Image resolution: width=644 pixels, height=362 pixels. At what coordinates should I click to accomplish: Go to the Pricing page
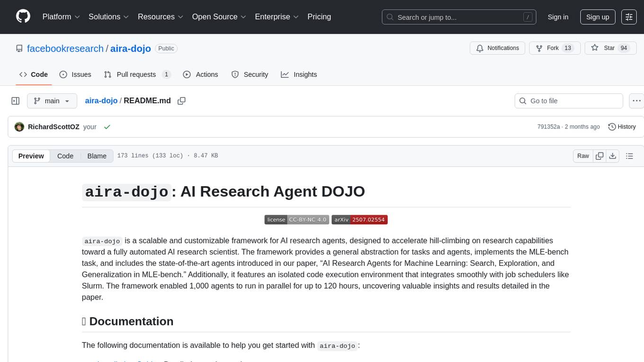(319, 17)
